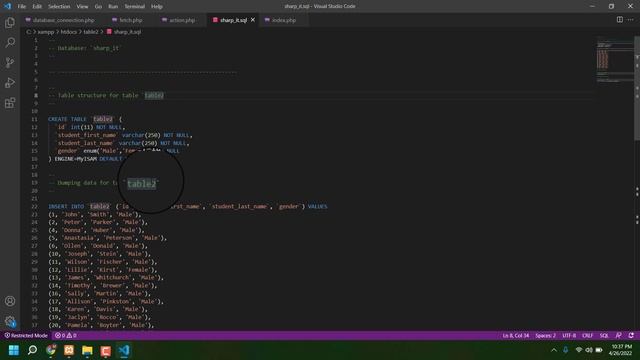Open the File menu
Image resolution: width=640 pixels, height=360 pixels.
22,7
